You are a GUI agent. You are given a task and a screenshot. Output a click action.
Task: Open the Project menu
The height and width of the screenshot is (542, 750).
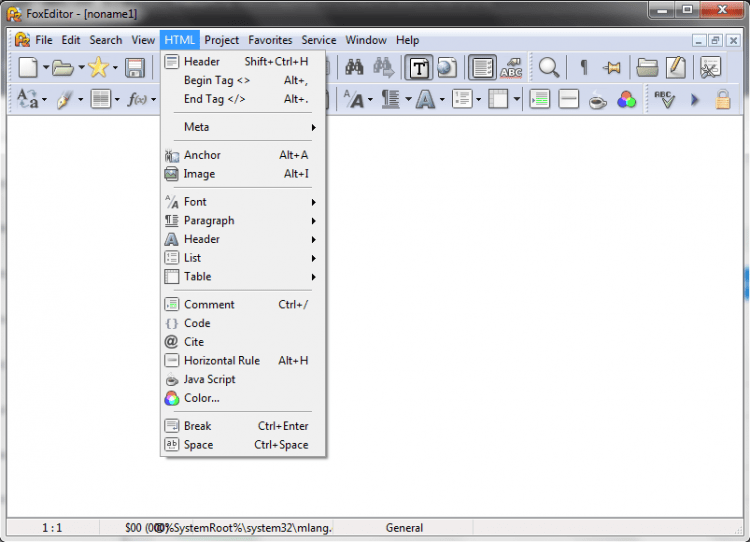click(x=221, y=40)
